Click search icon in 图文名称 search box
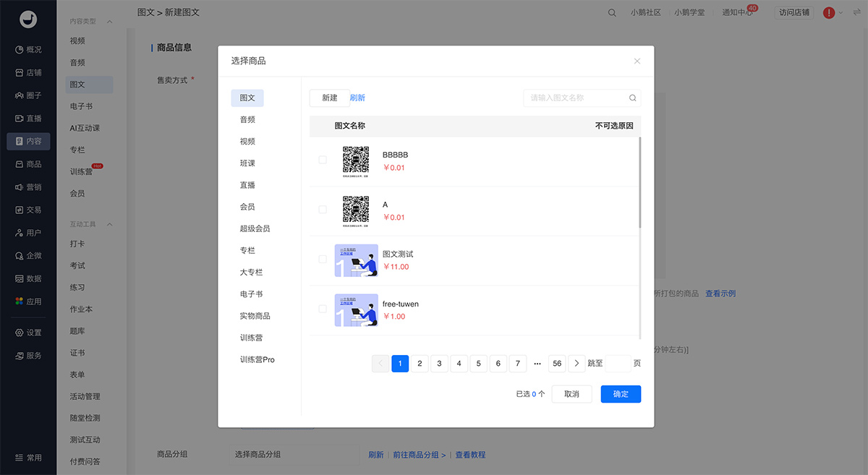868x475 pixels. click(632, 98)
